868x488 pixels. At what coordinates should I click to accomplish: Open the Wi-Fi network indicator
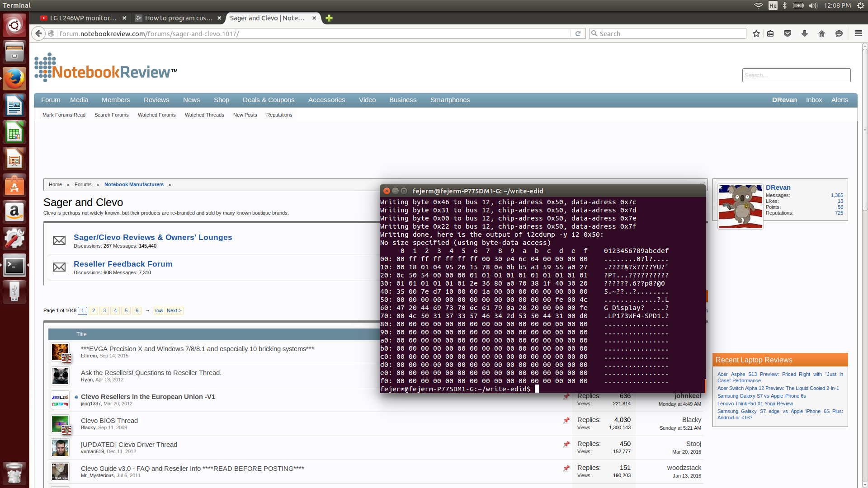[x=759, y=5]
